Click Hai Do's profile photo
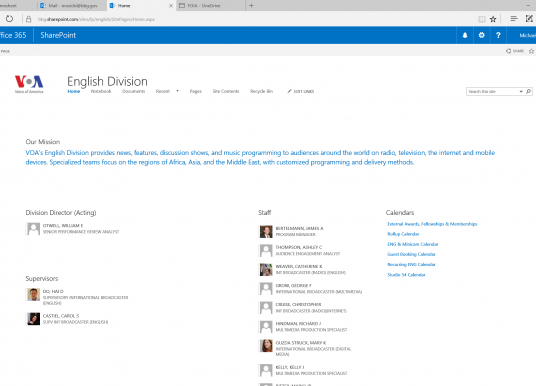 [33, 294]
